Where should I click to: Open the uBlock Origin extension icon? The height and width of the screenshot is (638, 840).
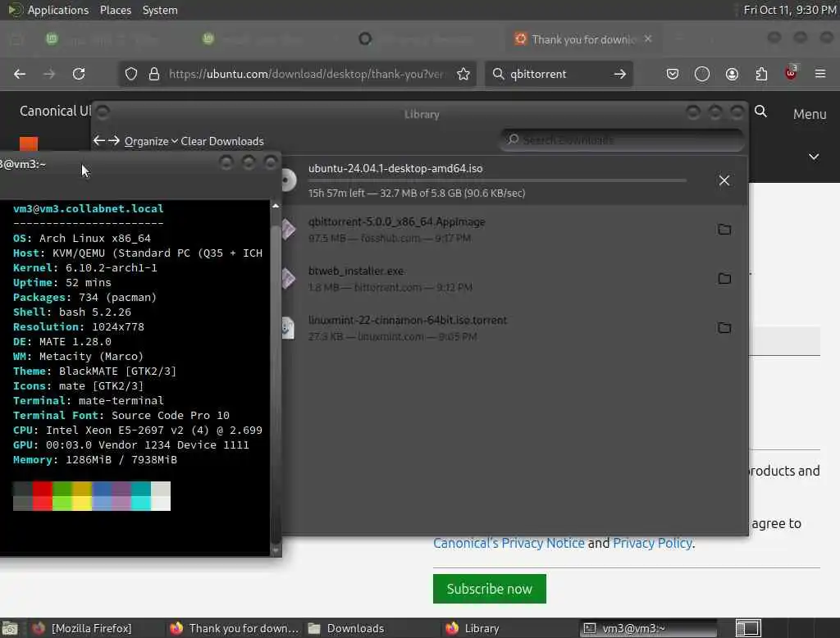(792, 73)
